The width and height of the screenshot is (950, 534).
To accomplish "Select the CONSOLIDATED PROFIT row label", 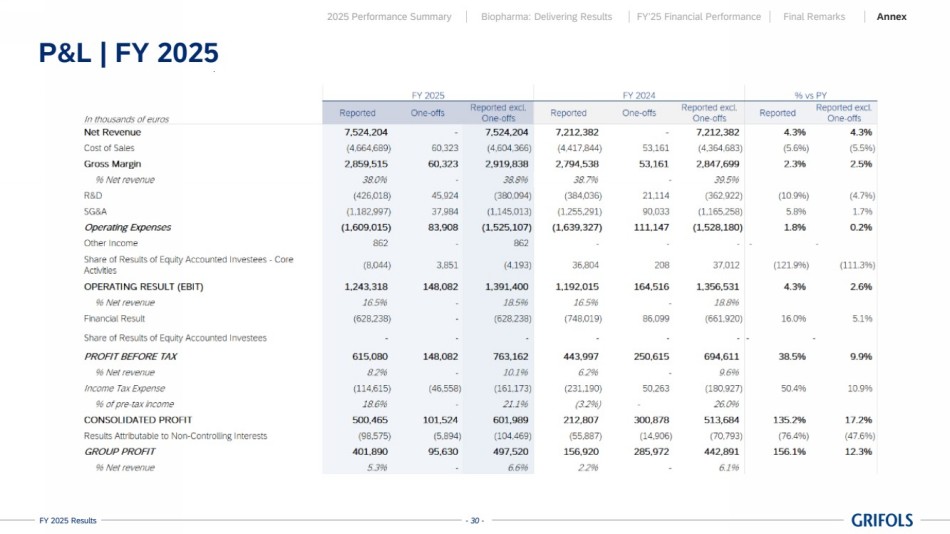I will click(138, 420).
